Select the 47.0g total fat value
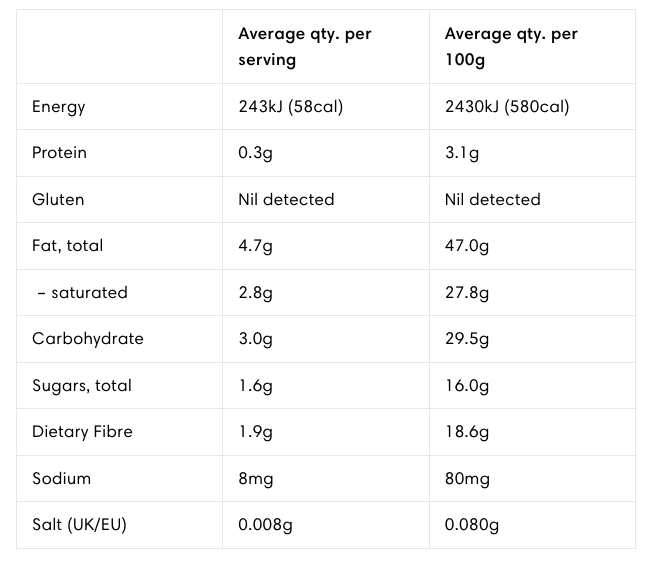The width and height of the screenshot is (649, 567). tap(467, 245)
